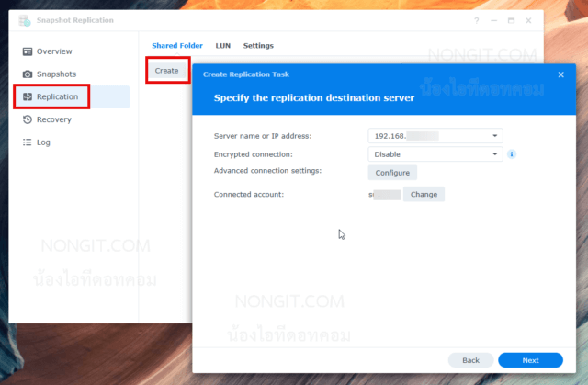Click the Create button
The height and width of the screenshot is (385, 588).
point(167,71)
